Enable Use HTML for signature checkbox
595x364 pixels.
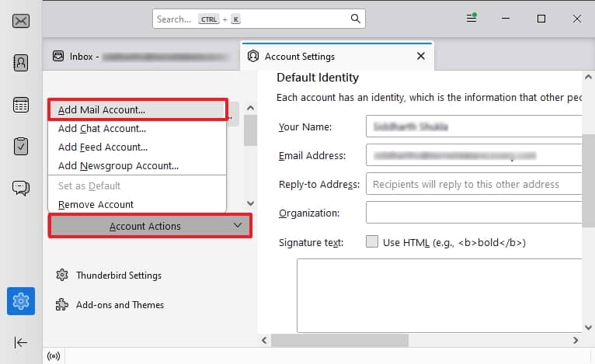[x=372, y=241]
